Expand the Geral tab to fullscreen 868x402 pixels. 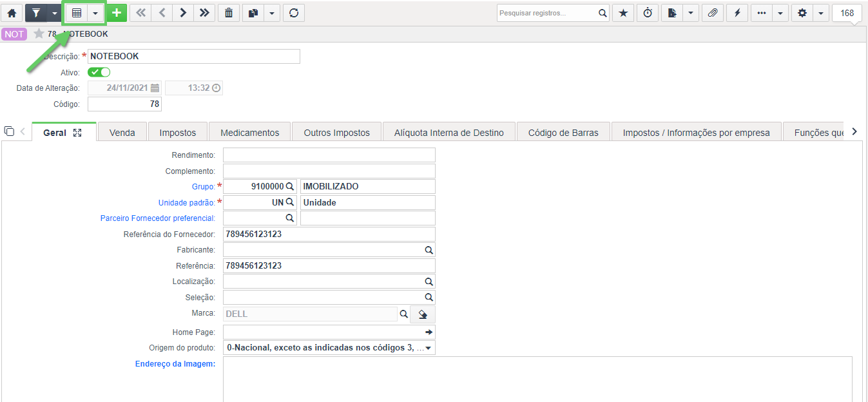[77, 133]
